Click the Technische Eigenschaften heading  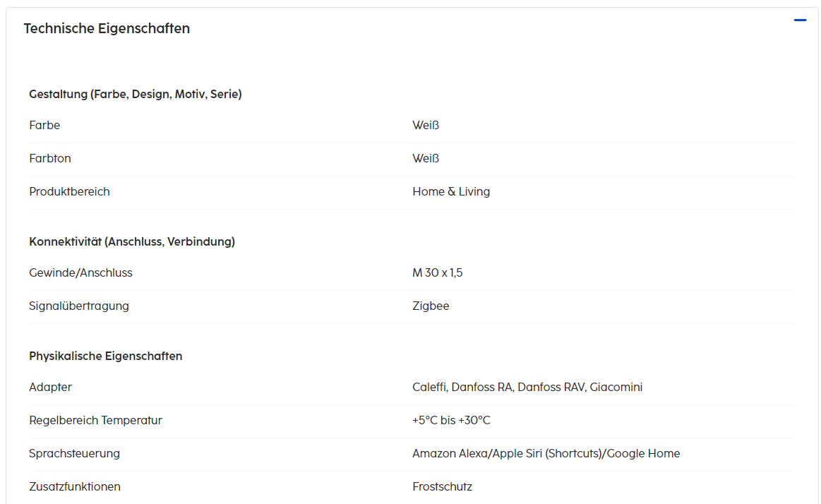[107, 29]
